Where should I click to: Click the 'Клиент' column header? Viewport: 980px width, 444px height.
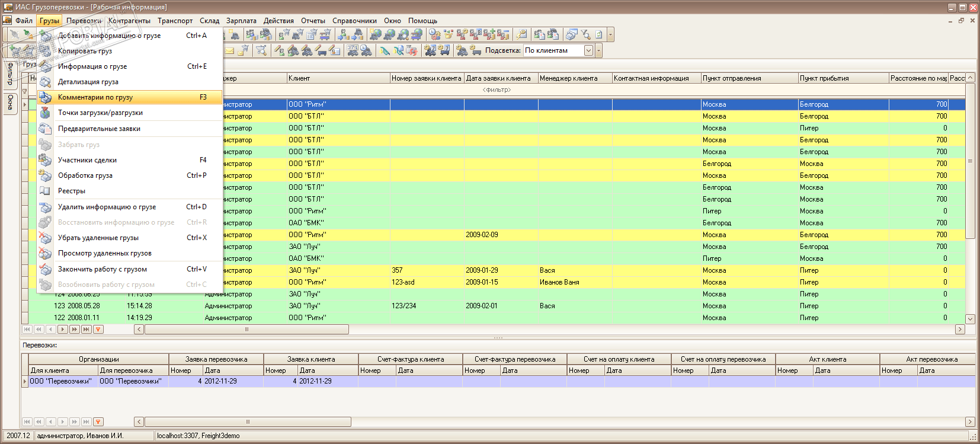click(x=338, y=78)
